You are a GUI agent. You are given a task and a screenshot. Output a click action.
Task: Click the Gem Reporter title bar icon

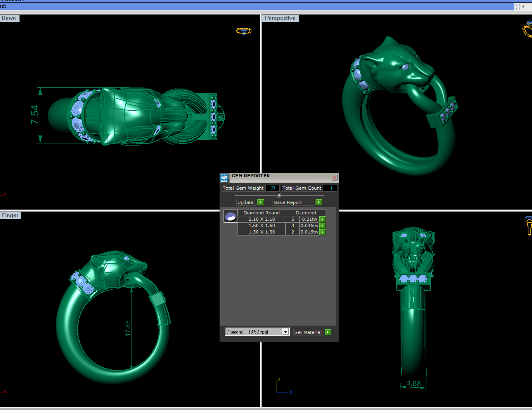tap(224, 178)
